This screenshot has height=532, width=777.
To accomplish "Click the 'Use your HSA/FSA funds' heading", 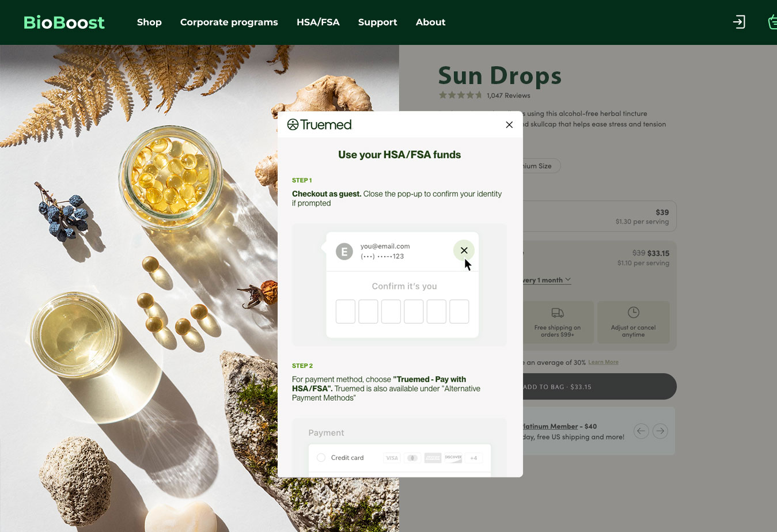I will (399, 155).
